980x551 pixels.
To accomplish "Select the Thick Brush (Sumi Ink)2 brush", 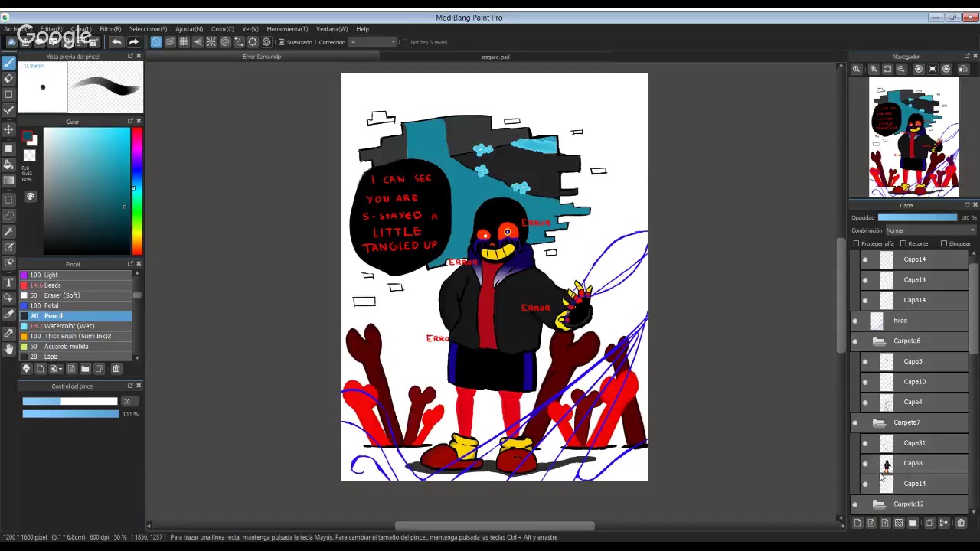I will (75, 336).
